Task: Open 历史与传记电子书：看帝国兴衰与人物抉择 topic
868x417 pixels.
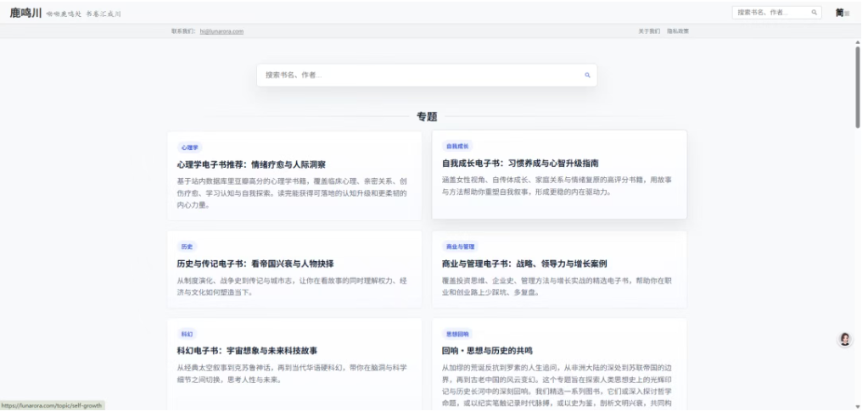Action: (255, 264)
